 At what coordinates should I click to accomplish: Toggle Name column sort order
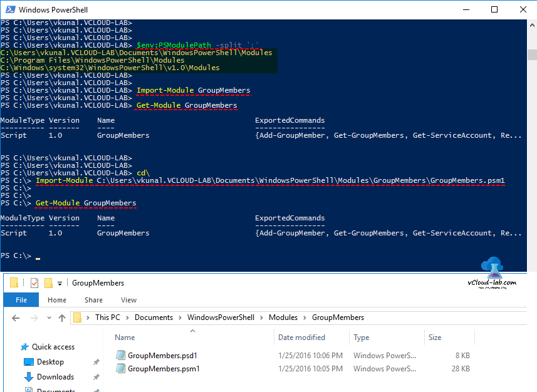pyautogui.click(x=124, y=337)
